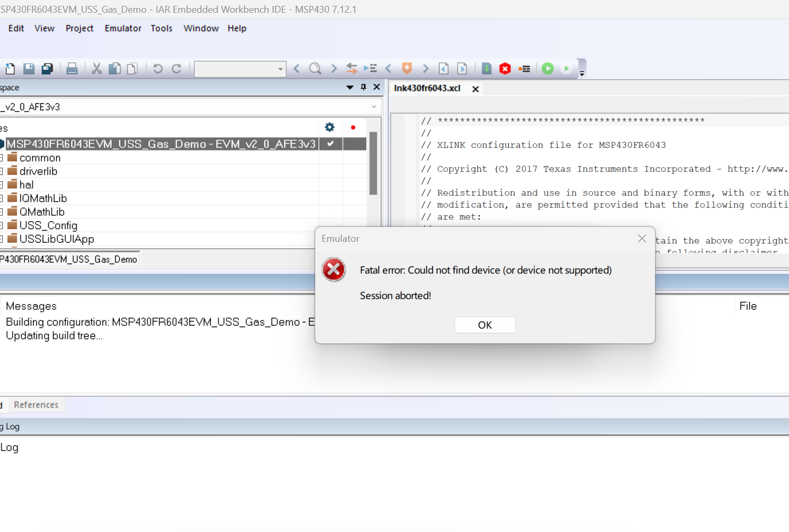Click Find Previous arrow left of magnifier

click(297, 69)
